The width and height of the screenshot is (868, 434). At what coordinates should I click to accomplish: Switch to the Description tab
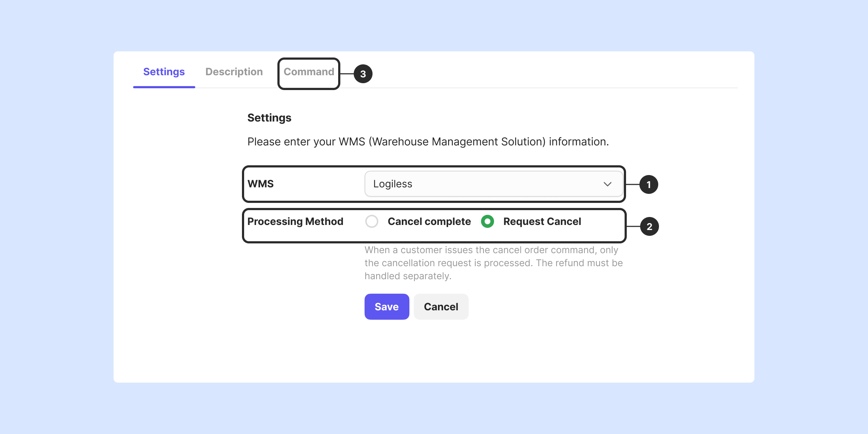pos(234,72)
